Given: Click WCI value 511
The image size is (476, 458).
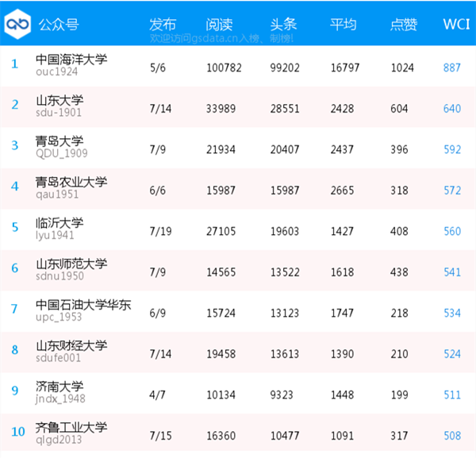Looking at the screenshot, I should [x=452, y=394].
